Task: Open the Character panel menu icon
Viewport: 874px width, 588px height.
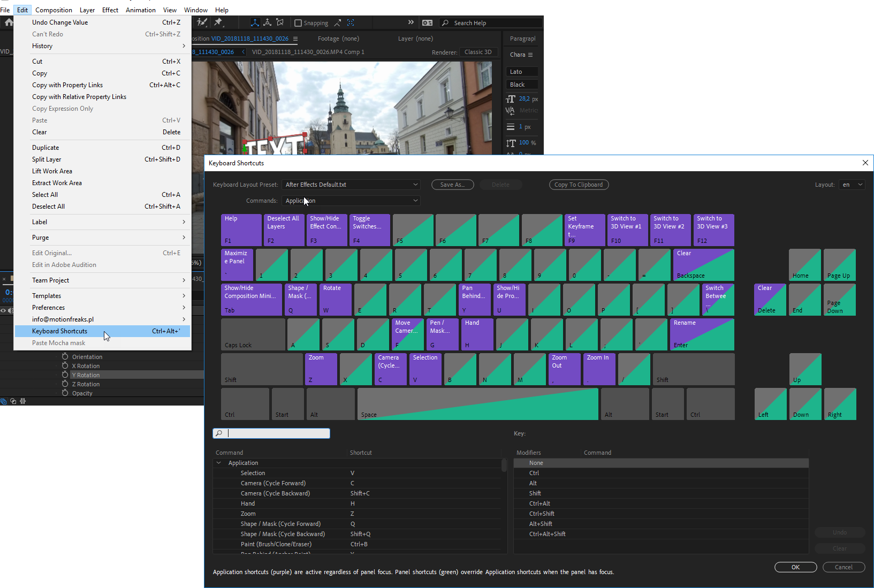Action: pyautogui.click(x=530, y=55)
